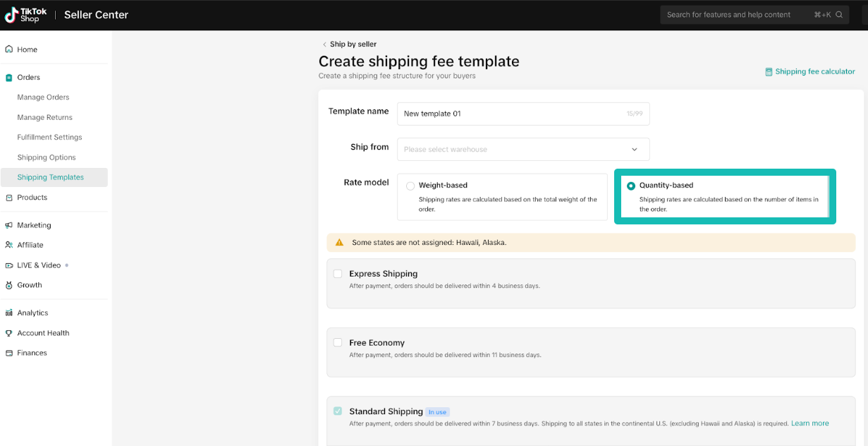The image size is (868, 446).
Task: Open the Ship from warehouse dropdown
Action: pyautogui.click(x=522, y=149)
